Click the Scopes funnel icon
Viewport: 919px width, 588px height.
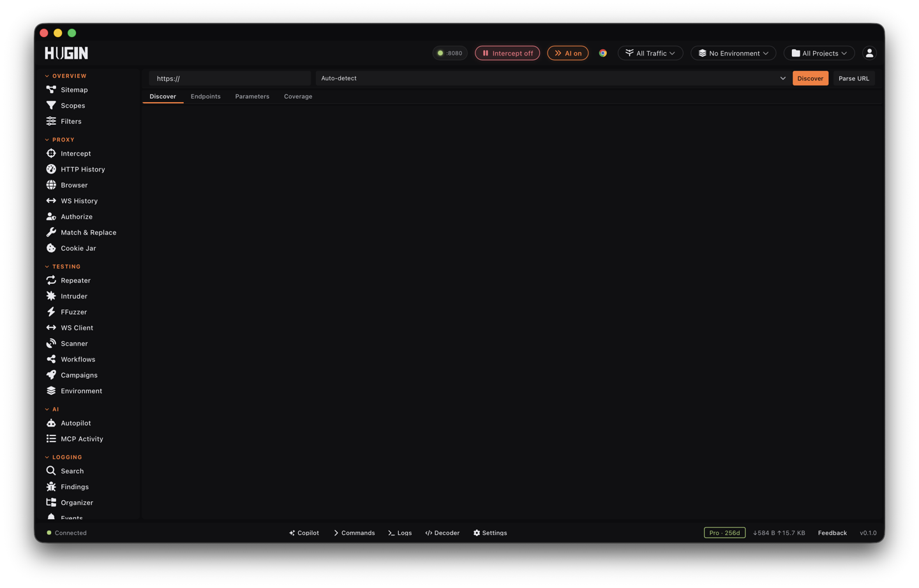(51, 105)
